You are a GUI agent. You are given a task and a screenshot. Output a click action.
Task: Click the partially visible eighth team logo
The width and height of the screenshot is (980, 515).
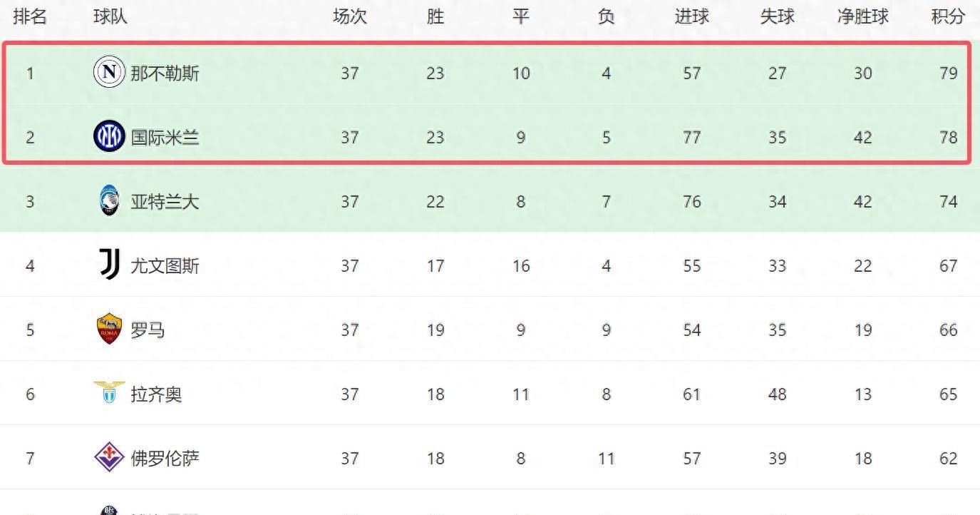(109, 509)
